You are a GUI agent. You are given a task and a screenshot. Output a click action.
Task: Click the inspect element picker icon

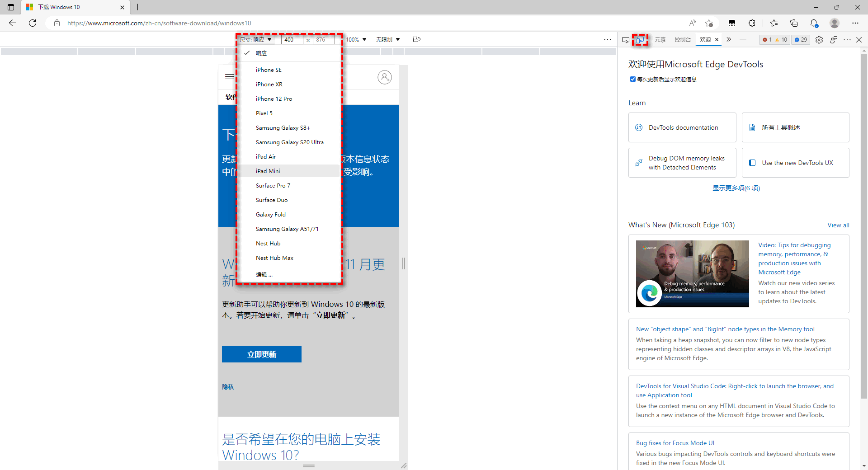coord(625,40)
